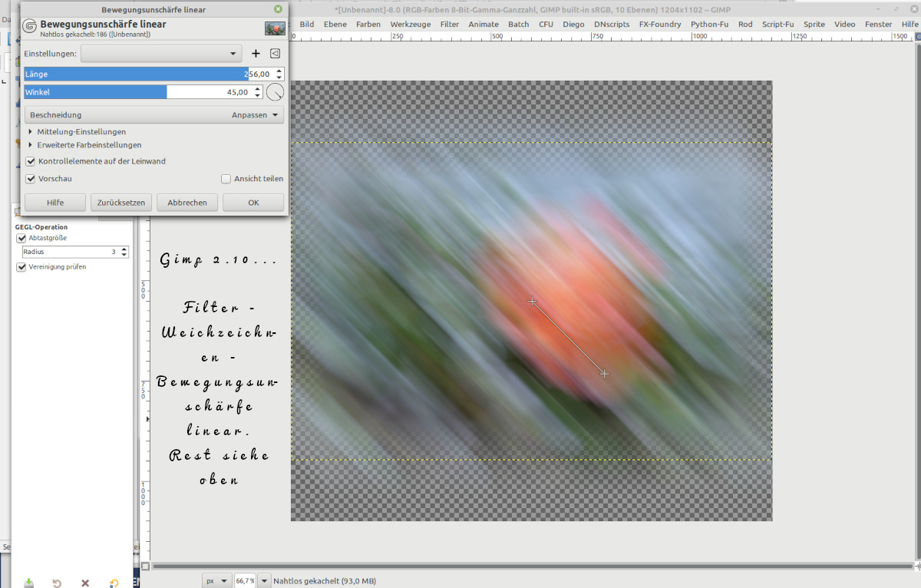Open the Rod menu
Image resolution: width=921 pixels, height=588 pixels.
pos(745,24)
